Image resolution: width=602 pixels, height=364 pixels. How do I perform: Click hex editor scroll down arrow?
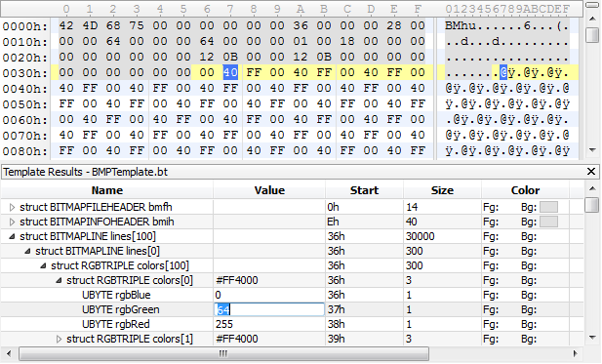point(593,150)
